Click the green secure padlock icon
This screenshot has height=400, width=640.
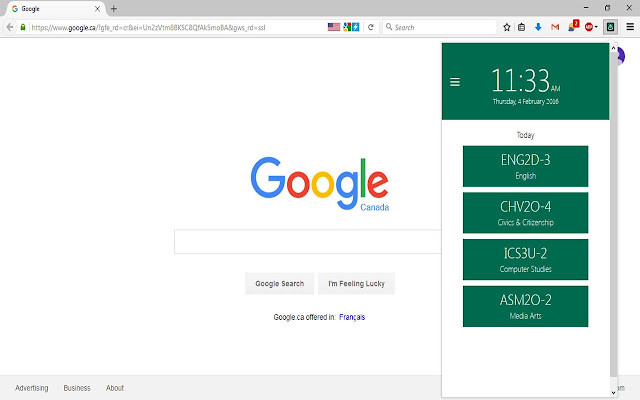click(x=23, y=27)
